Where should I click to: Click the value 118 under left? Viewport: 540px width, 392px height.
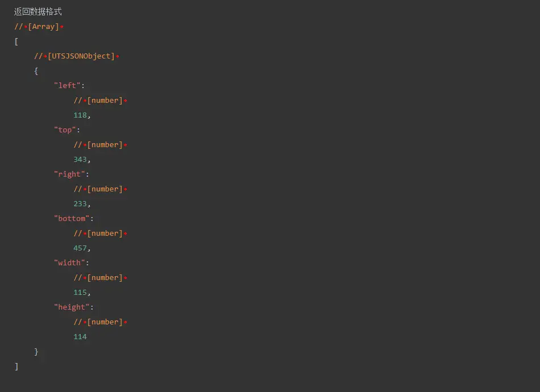[80, 115]
